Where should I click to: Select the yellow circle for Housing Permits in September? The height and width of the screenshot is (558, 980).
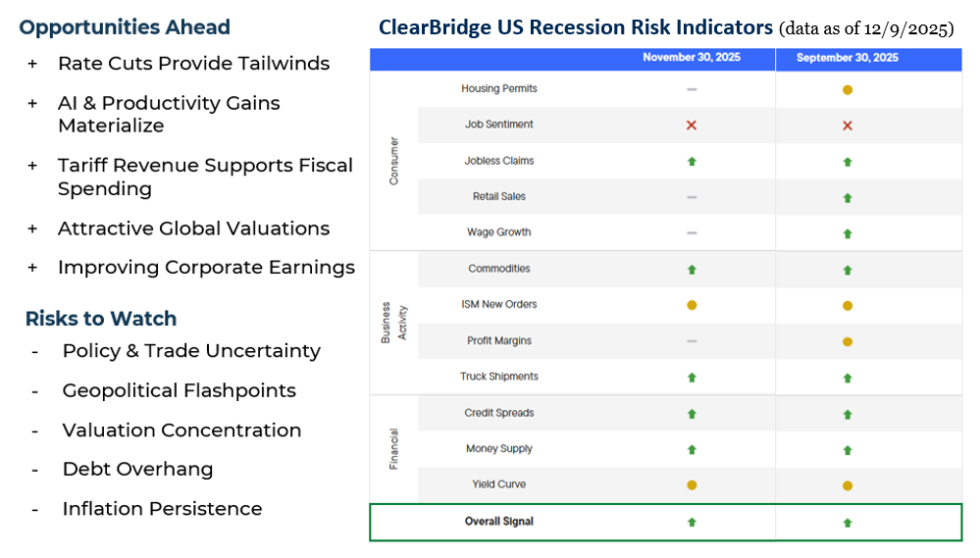(x=848, y=89)
